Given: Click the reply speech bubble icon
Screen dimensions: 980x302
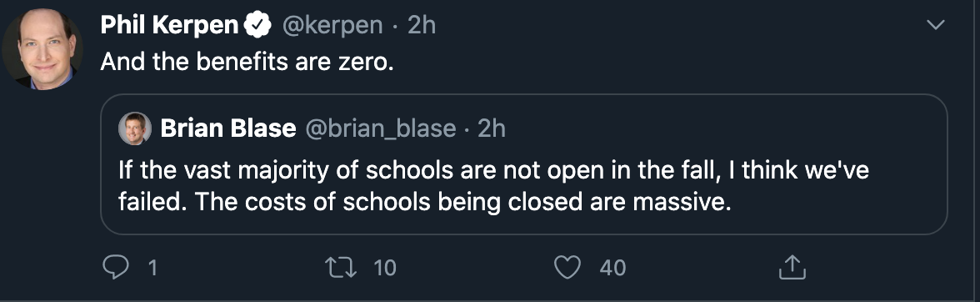Looking at the screenshot, I should click(x=114, y=268).
